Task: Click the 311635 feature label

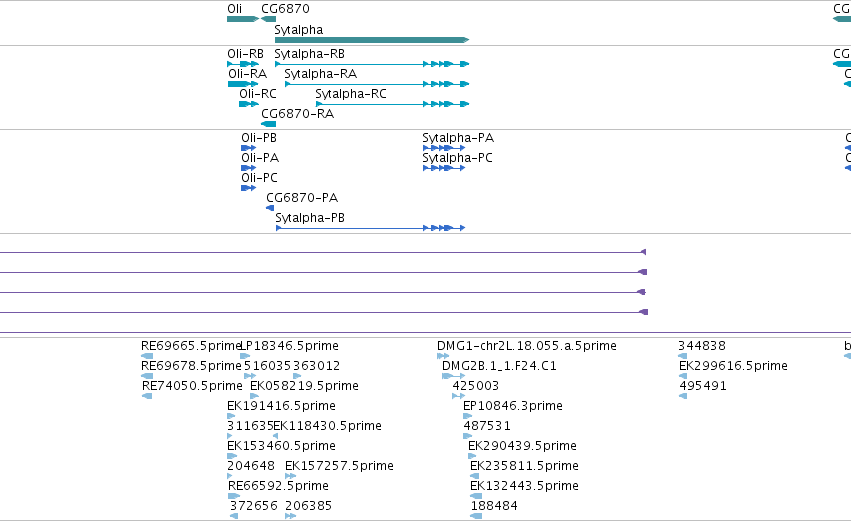Action: point(250,427)
